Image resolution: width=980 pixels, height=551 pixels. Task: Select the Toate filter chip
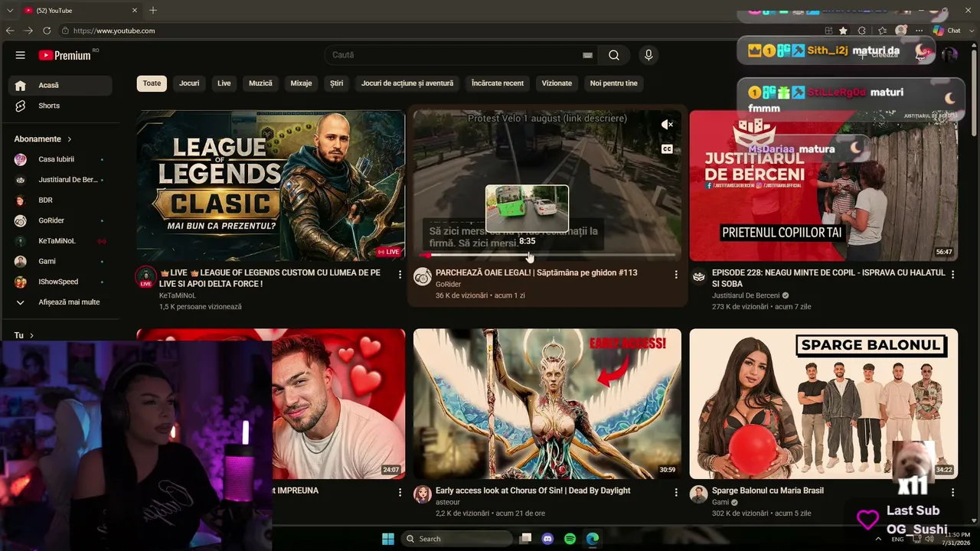coord(152,83)
